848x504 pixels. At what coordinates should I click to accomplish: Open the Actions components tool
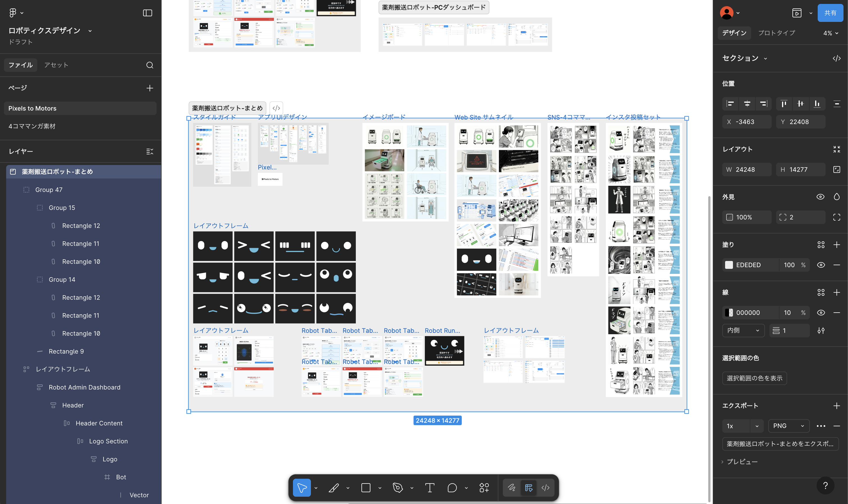tap(484, 488)
